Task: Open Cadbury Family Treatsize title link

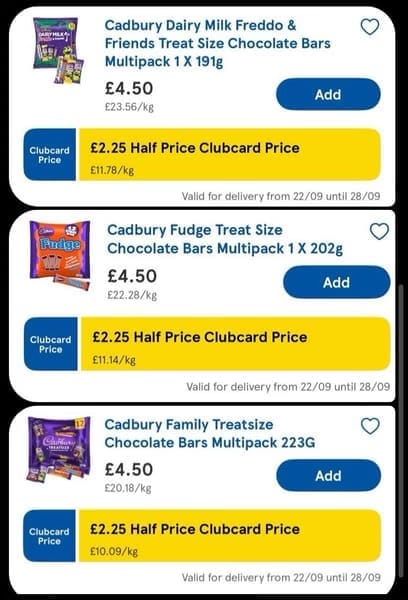Action: coord(210,434)
